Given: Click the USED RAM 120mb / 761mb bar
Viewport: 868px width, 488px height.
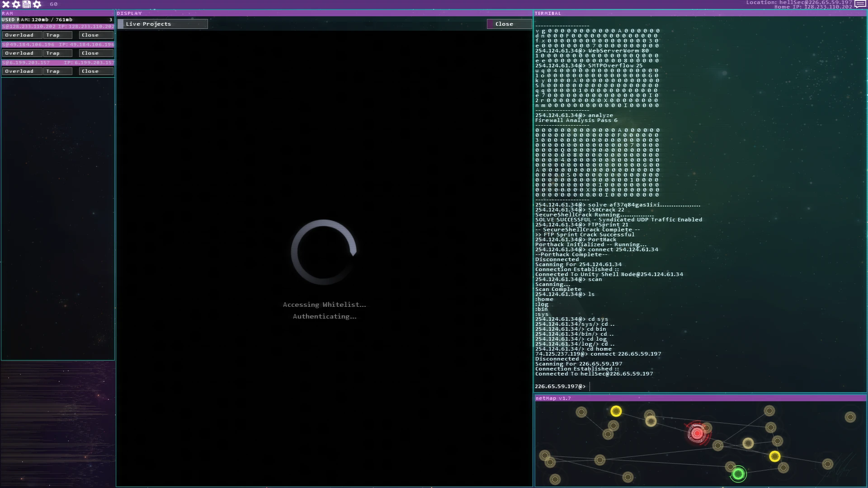Looking at the screenshot, I should click(x=58, y=20).
